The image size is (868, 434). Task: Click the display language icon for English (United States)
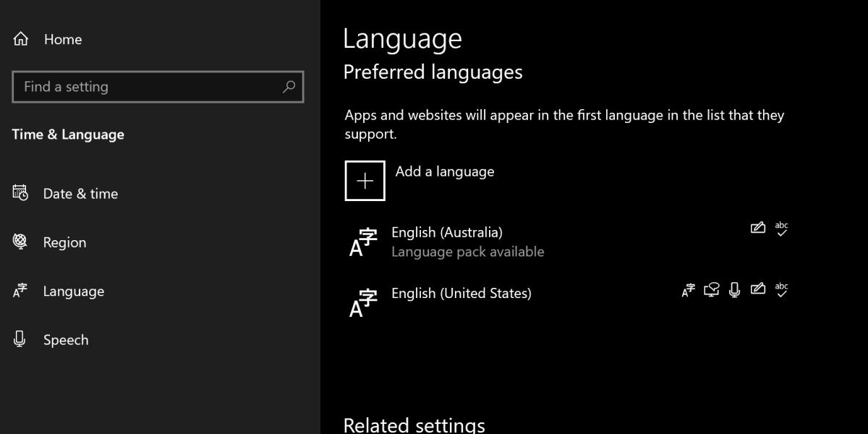point(688,290)
